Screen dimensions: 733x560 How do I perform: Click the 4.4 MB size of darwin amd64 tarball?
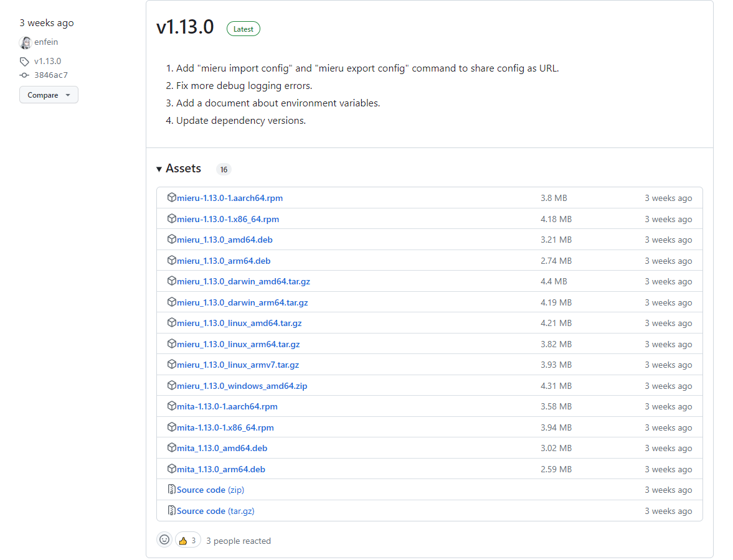554,281
